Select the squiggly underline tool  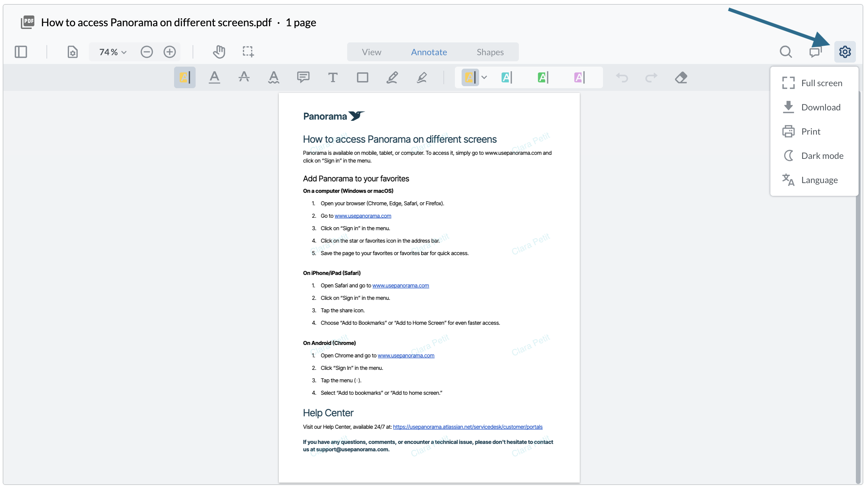pyautogui.click(x=274, y=77)
